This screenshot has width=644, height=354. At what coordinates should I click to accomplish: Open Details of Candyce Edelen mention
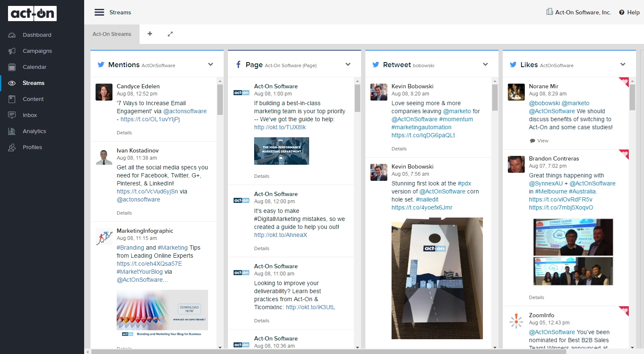(x=124, y=133)
